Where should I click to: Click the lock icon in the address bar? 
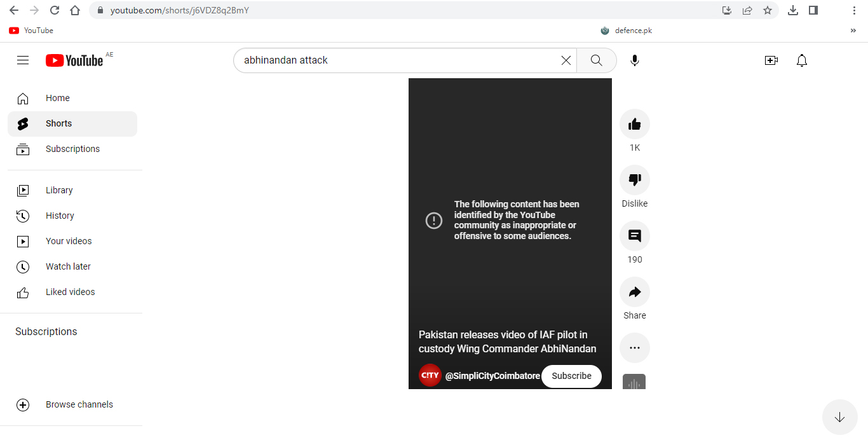(100, 10)
